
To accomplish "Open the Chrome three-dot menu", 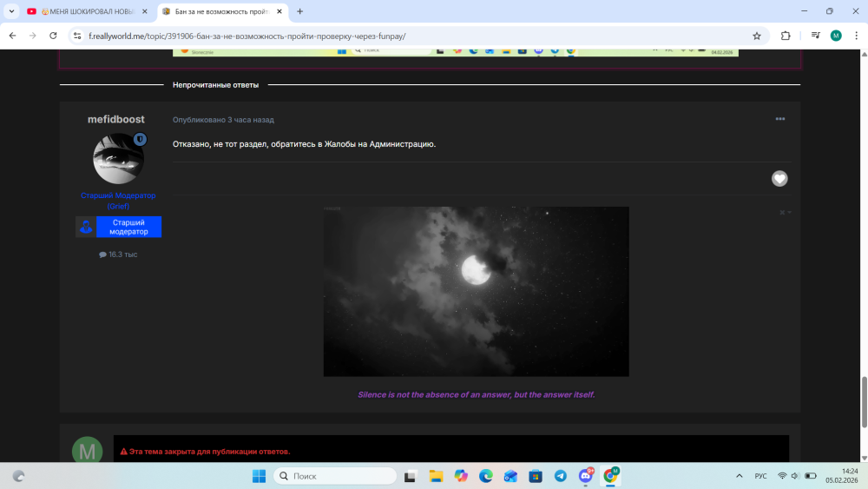I will pos(857,36).
